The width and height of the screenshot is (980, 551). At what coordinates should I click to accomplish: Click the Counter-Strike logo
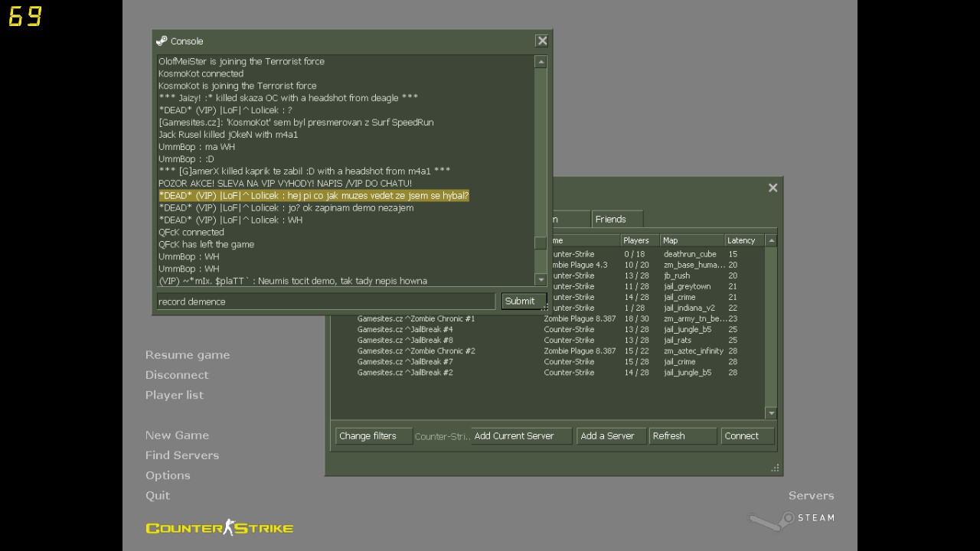220,527
